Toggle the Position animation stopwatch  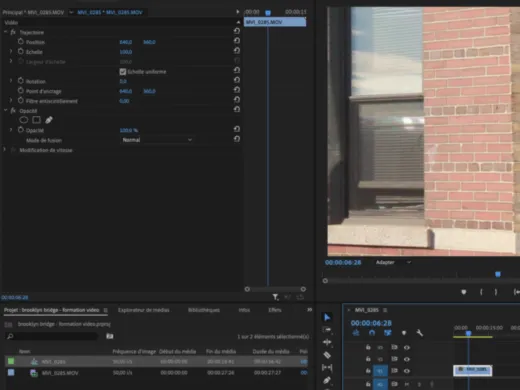coord(21,42)
